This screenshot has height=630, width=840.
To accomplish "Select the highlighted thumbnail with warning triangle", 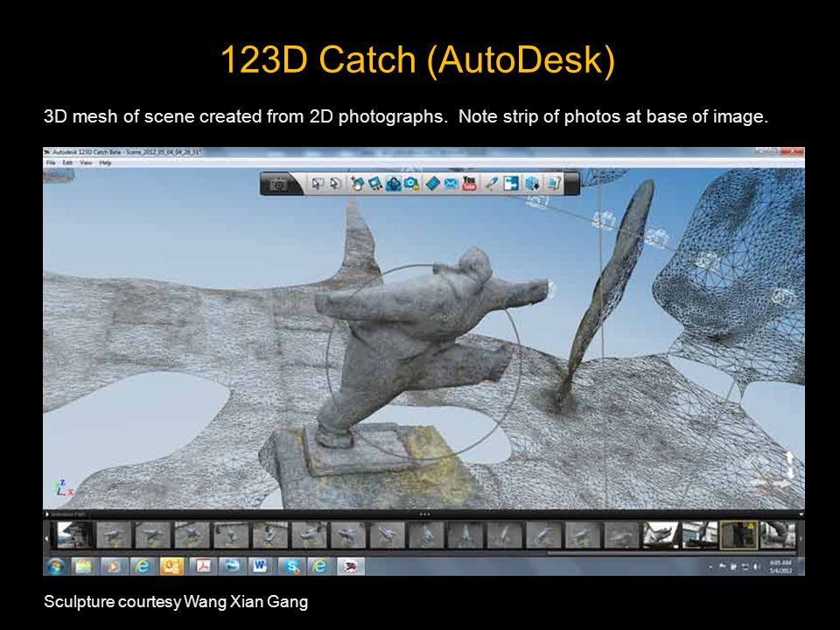I will click(738, 535).
